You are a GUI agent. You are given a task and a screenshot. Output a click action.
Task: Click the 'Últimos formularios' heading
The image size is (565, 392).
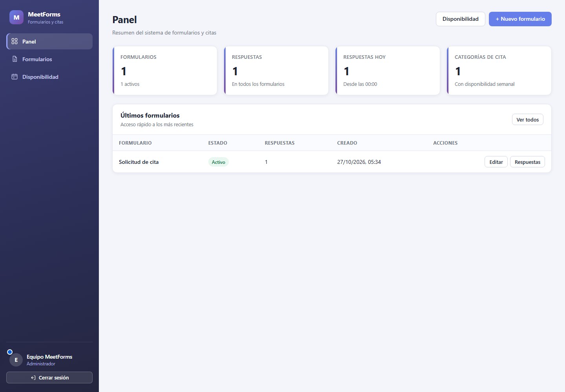coord(150,115)
